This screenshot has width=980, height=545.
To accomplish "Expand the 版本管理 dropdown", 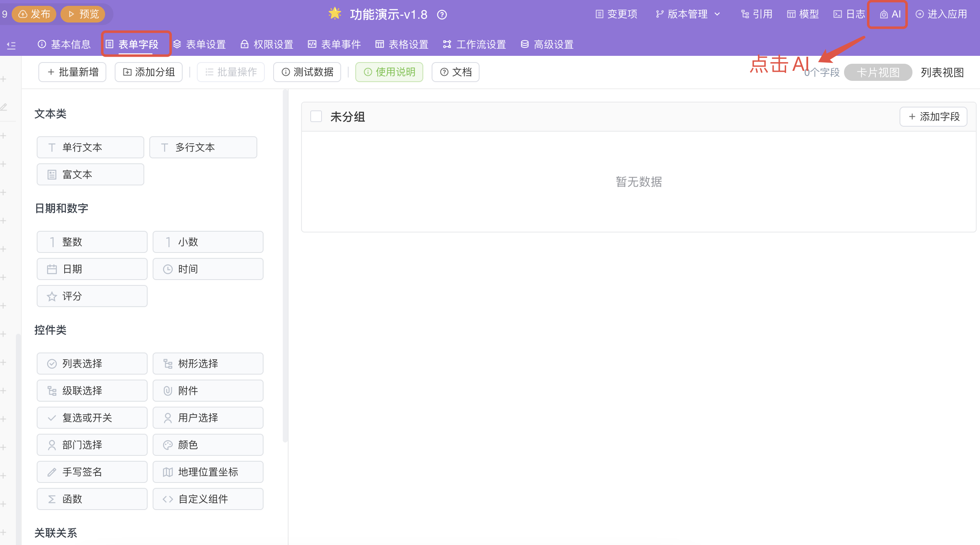I will click(688, 14).
